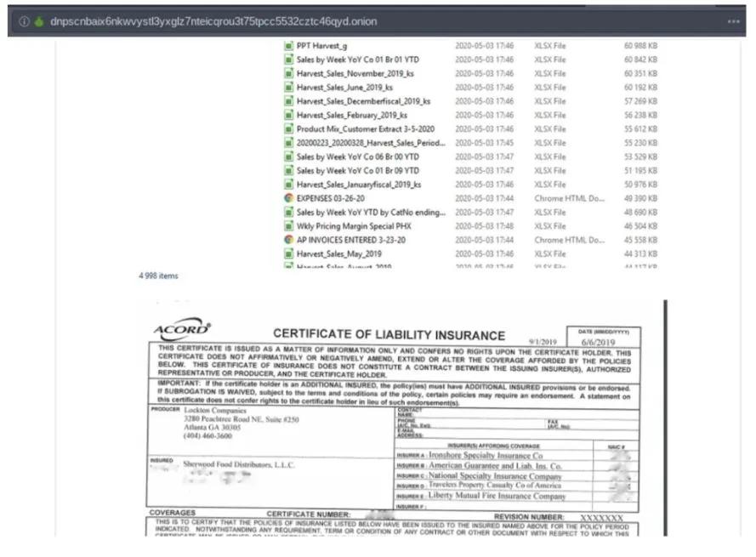
Task: Click the XLSX icon for Product Mix_Customer Extract 3-5-2020
Action: pos(289,129)
